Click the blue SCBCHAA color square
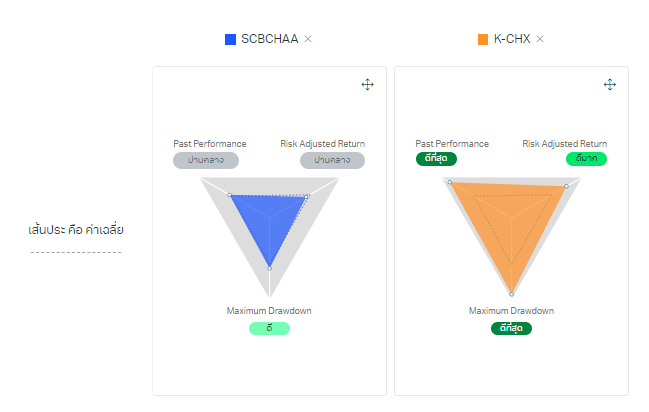This screenshot has height=412, width=649. pos(230,39)
